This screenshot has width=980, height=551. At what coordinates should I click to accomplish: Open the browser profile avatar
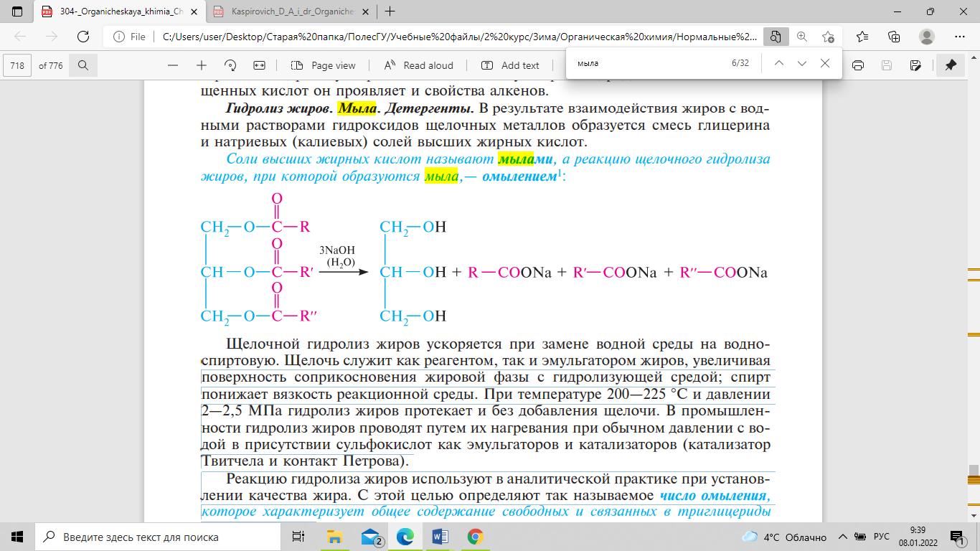927,37
